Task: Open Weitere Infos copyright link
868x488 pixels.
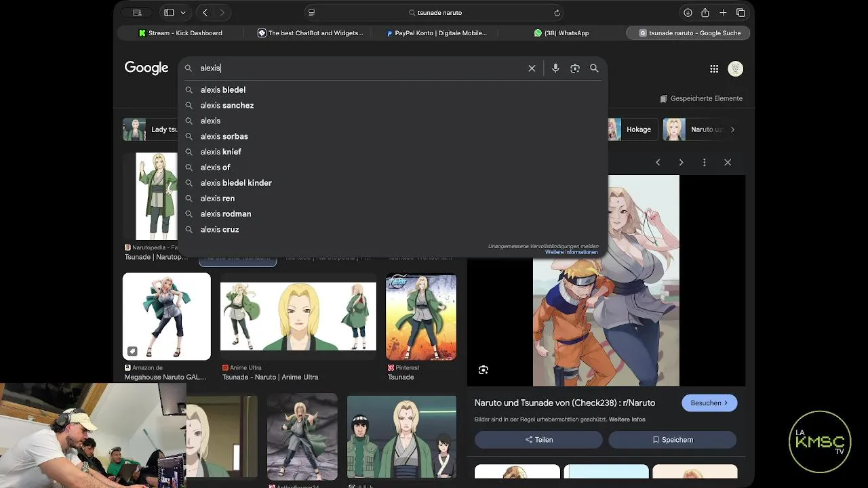Action: [x=627, y=420]
